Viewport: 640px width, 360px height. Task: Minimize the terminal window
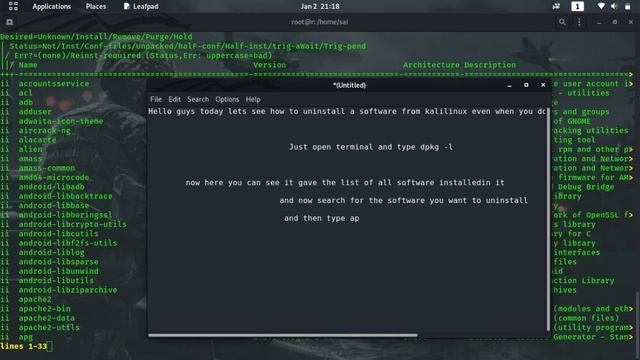[x=599, y=22]
